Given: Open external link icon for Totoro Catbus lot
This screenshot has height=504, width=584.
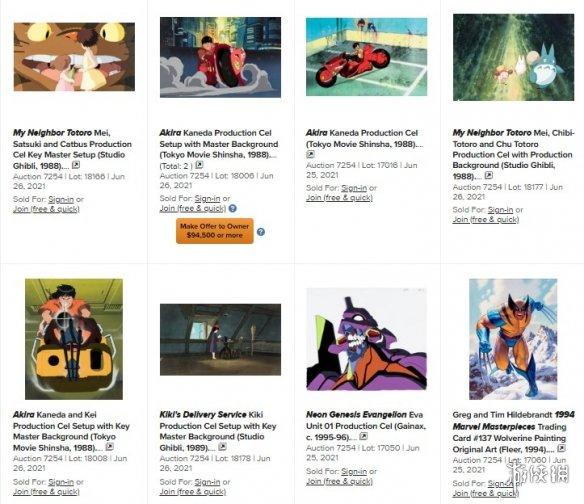Looking at the screenshot, I should point(76,165).
